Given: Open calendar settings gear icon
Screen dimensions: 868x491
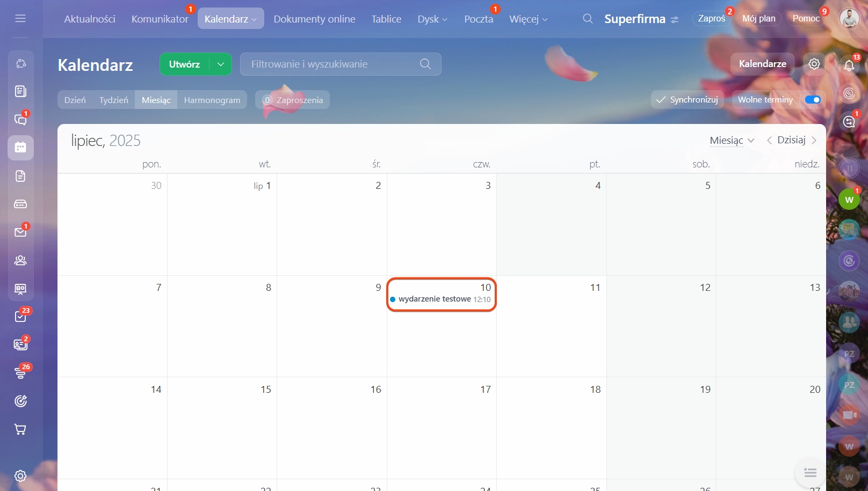Looking at the screenshot, I should coord(814,64).
